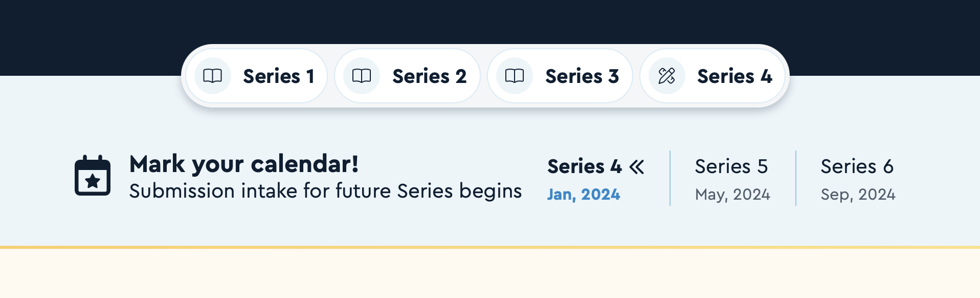Select Series 6 in the schedule
980x298 pixels.
point(857,166)
